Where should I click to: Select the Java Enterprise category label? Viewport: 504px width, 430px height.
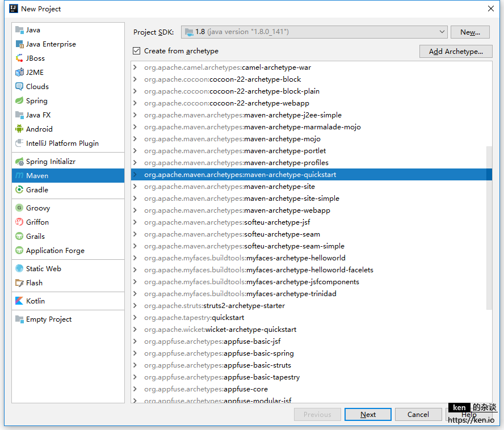(51, 44)
